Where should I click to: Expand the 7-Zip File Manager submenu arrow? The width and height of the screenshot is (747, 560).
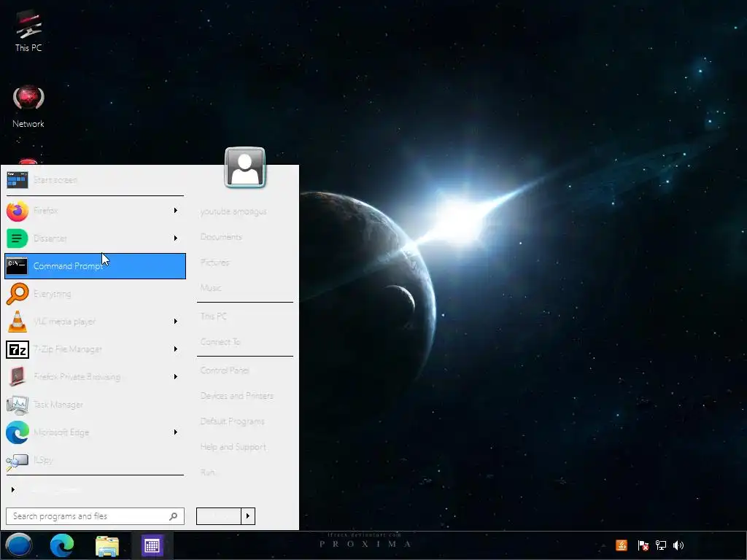175,349
